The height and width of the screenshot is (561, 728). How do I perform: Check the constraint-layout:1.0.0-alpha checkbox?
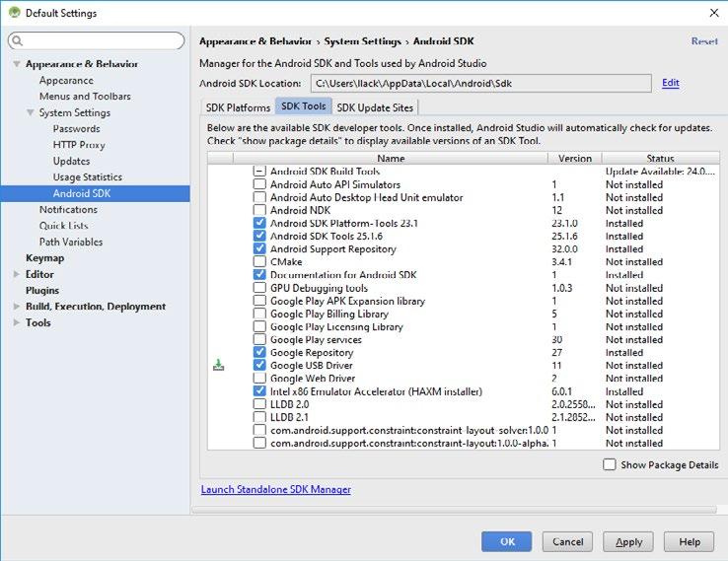point(259,443)
